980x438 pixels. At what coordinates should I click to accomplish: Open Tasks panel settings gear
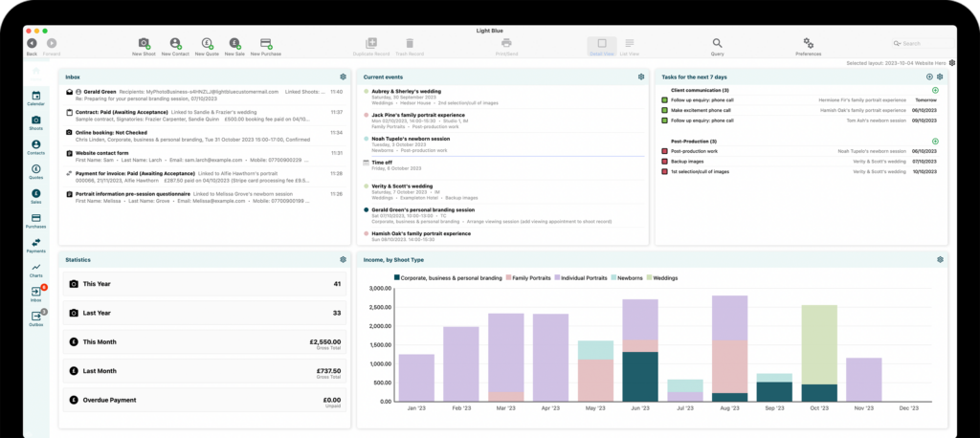[940, 77]
